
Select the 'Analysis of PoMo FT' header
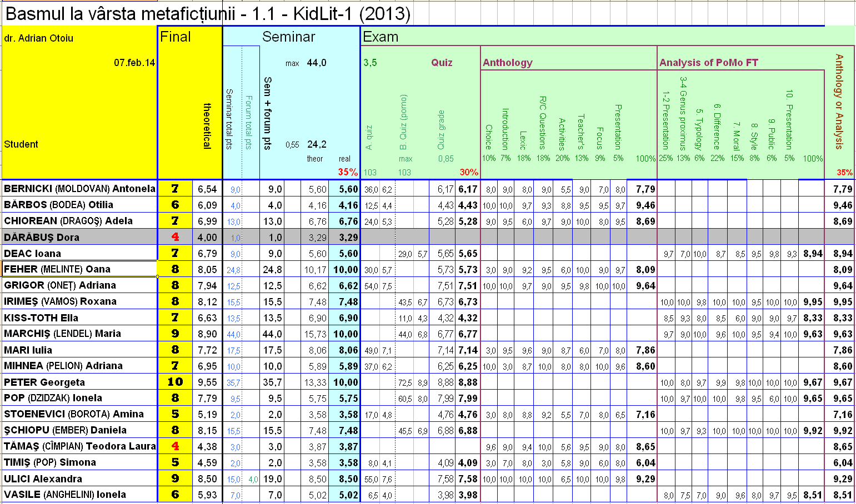pyautogui.click(x=709, y=63)
